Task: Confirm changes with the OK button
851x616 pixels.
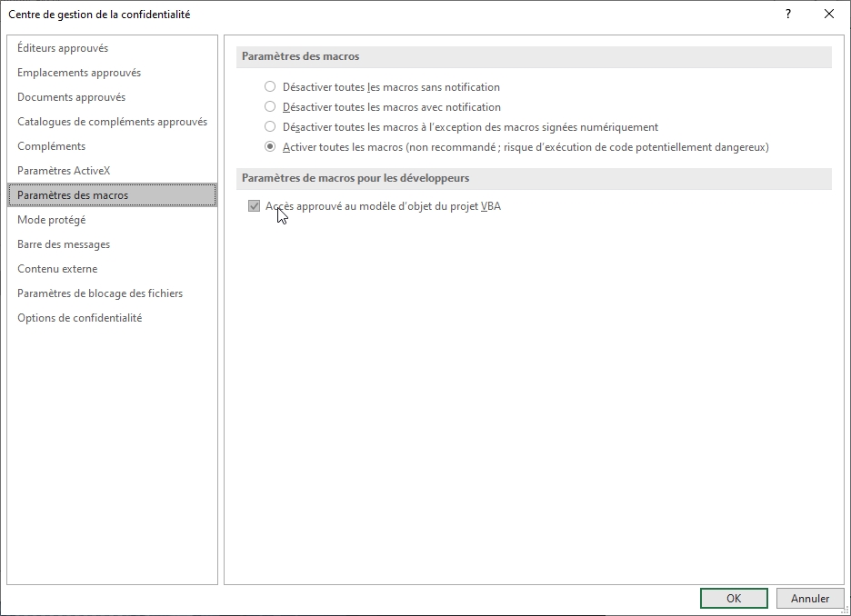Action: coord(733,598)
